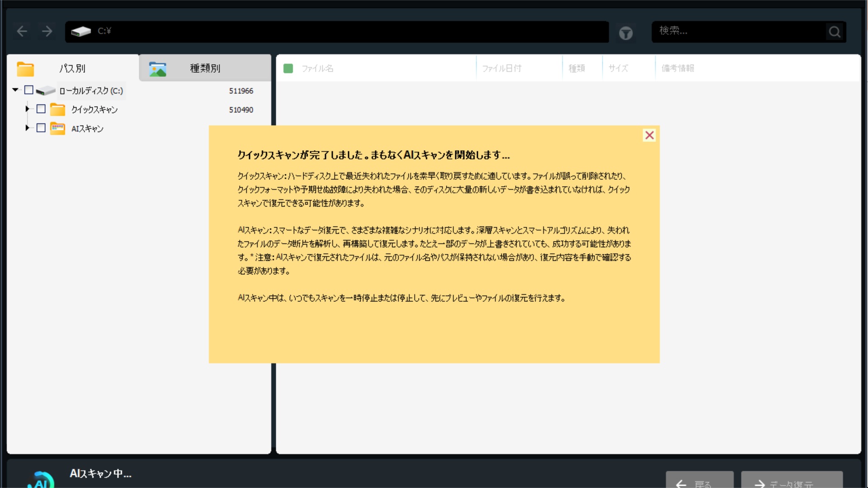Switch to the 種類別 tab
The image size is (868, 488).
pos(205,68)
